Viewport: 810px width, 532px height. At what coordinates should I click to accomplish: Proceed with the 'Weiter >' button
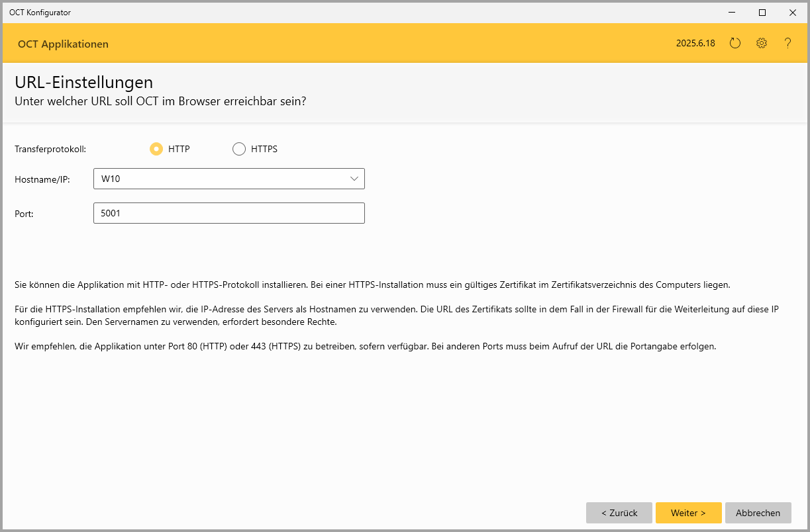[688, 513]
